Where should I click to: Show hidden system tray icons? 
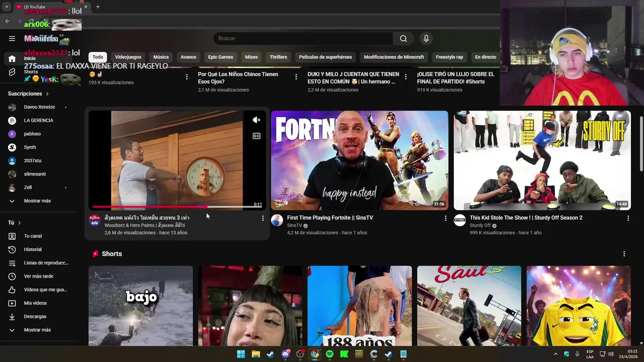[555, 354]
